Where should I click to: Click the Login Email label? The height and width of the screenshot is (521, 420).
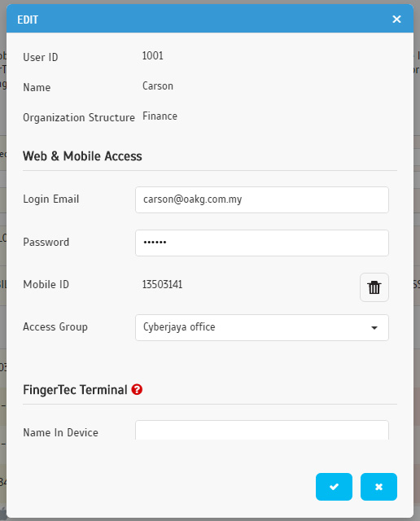[x=50, y=199]
